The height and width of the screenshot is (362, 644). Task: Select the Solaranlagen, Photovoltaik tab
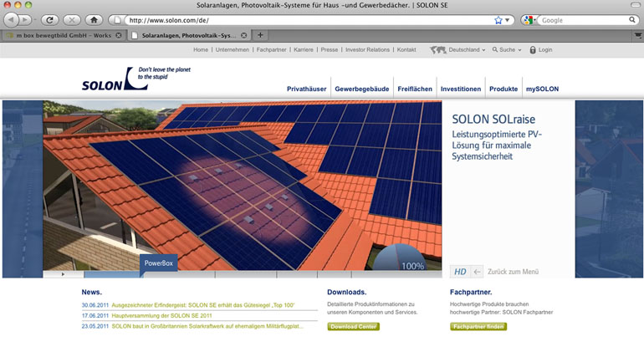189,36
